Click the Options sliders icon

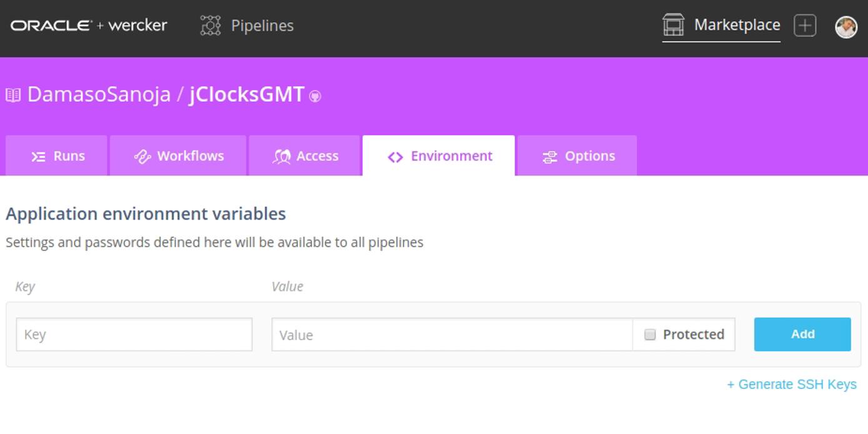pyautogui.click(x=550, y=156)
